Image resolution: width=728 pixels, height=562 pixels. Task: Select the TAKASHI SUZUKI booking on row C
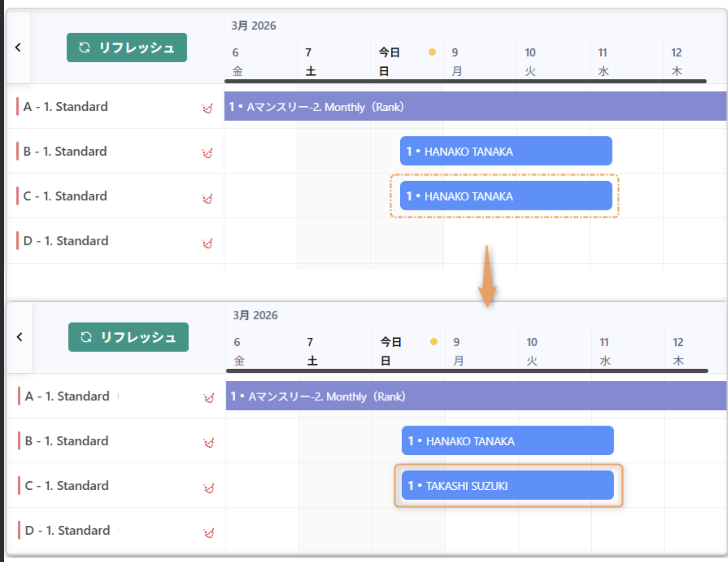click(507, 485)
